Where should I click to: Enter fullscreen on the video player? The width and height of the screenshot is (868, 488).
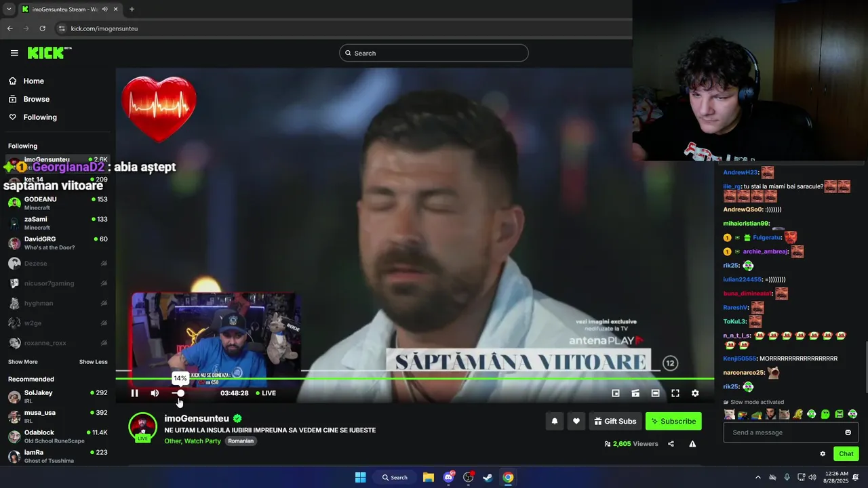(675, 393)
